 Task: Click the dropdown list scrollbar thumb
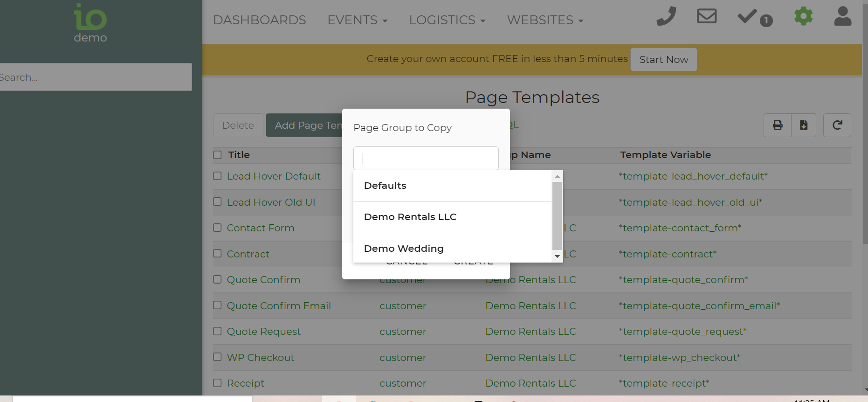(x=557, y=216)
